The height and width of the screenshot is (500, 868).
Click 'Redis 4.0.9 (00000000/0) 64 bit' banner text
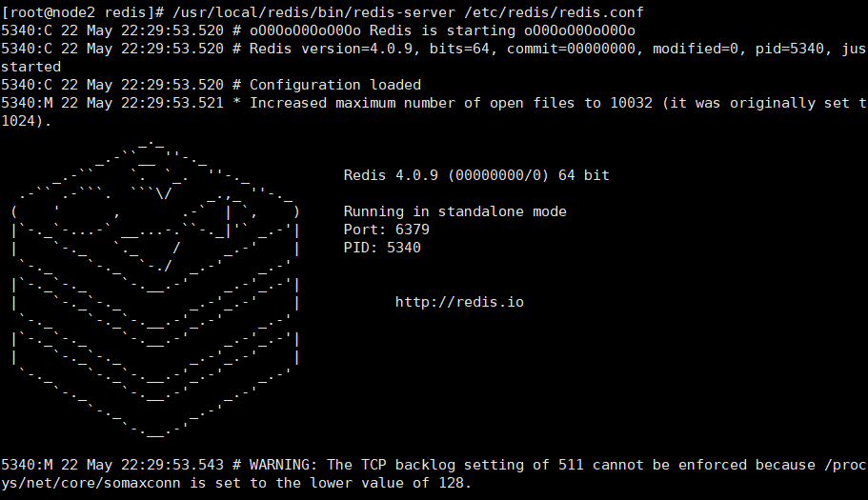click(476, 175)
